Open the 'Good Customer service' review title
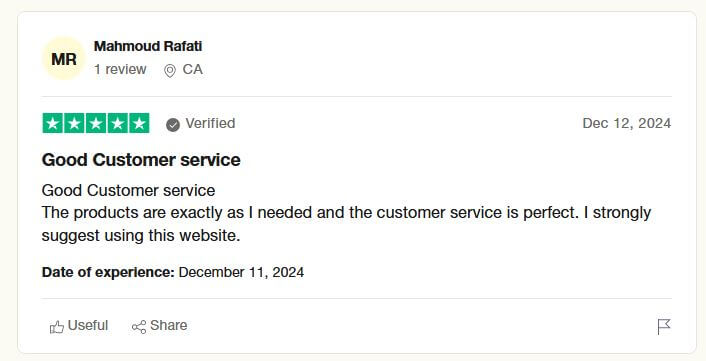The width and height of the screenshot is (706, 361). (x=141, y=160)
